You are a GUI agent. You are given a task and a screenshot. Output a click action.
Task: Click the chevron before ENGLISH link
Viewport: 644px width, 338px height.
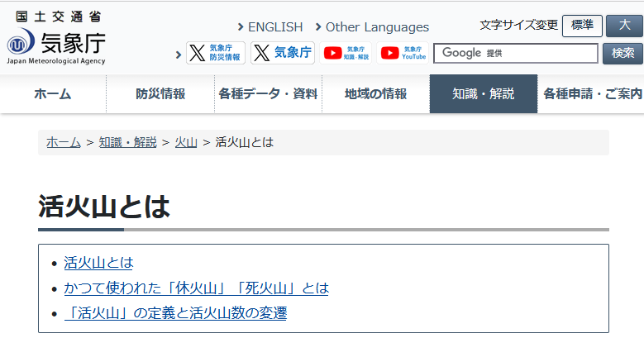pos(241,27)
